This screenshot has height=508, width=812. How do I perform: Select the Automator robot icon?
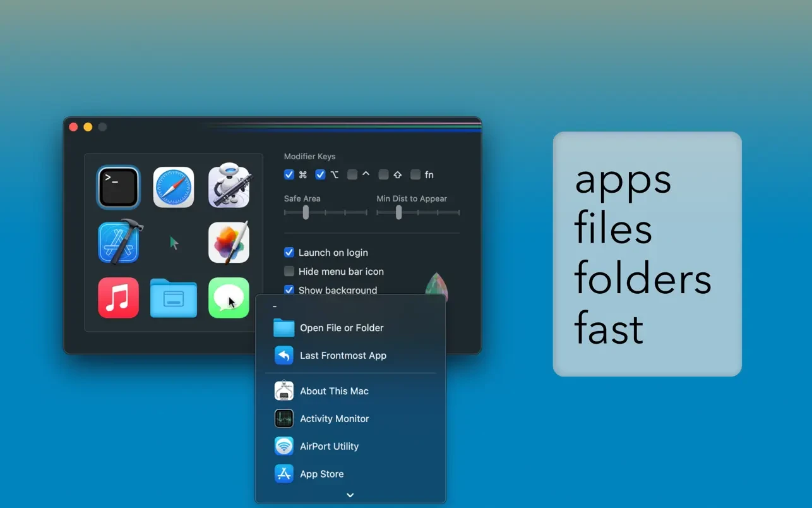[229, 186]
